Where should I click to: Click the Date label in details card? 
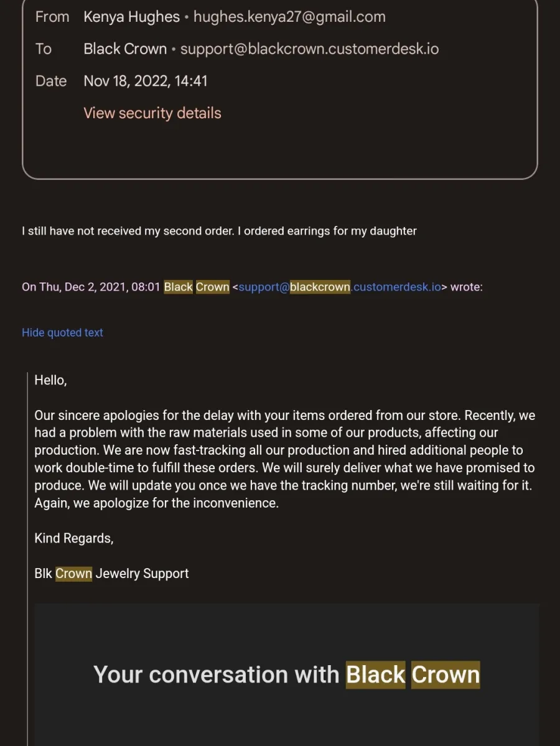pos(51,81)
